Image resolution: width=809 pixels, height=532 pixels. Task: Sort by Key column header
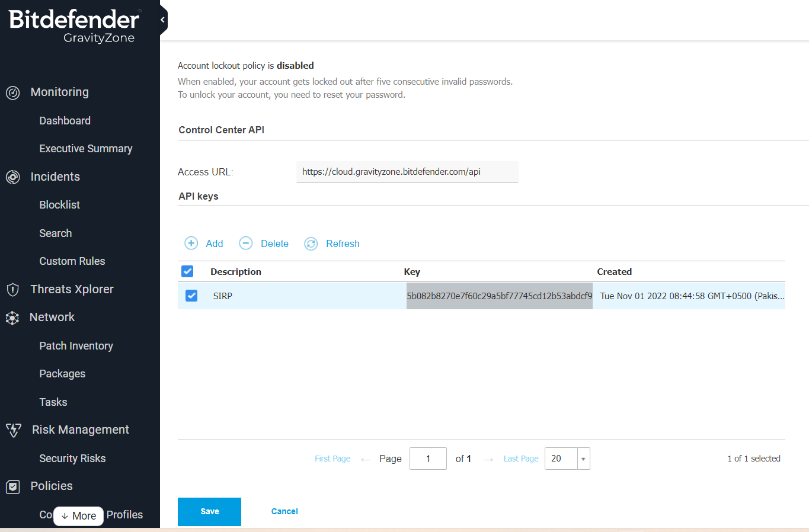(412, 271)
